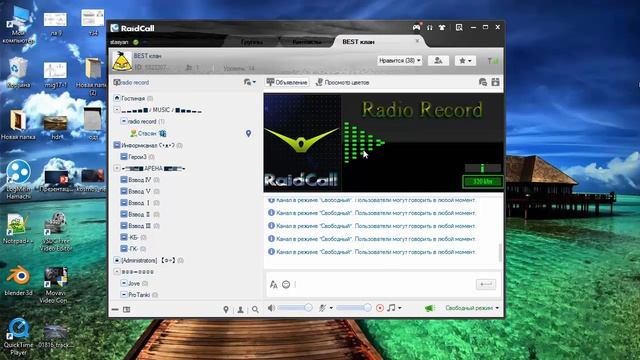
Task: Select the Взвод III channel
Action: pos(140,225)
